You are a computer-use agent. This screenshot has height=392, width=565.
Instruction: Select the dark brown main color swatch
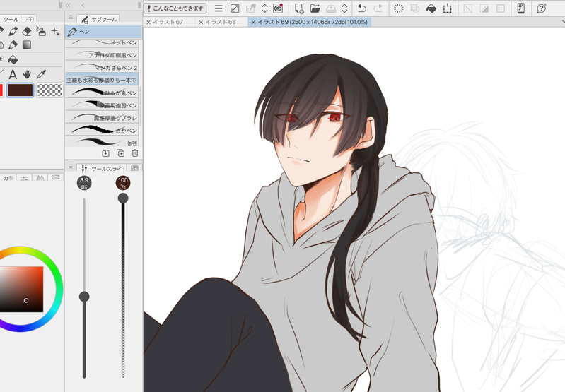[x=21, y=90]
